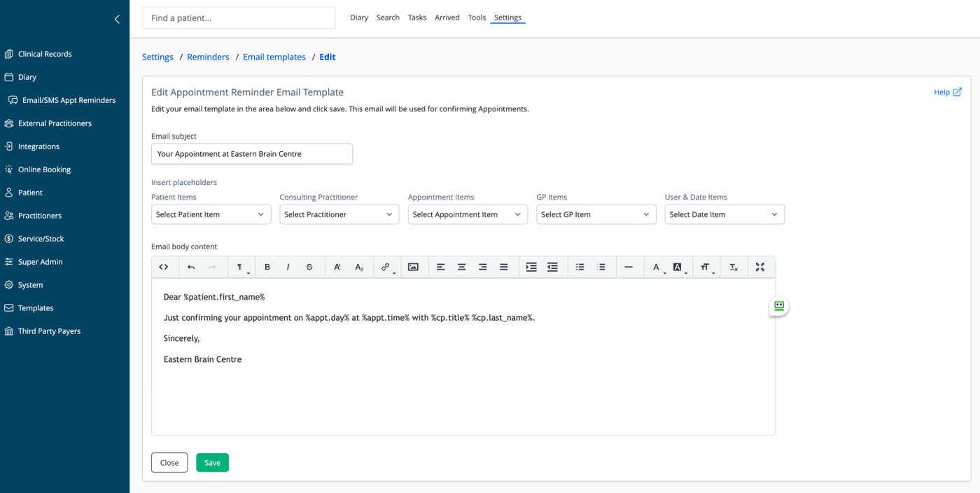
Task: Apply strikethrough formatting
Action: (x=309, y=267)
